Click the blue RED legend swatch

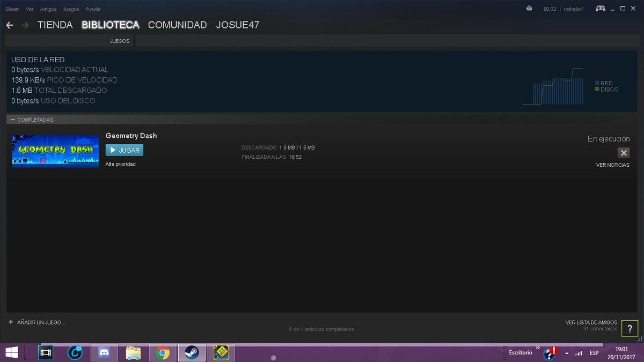point(597,83)
